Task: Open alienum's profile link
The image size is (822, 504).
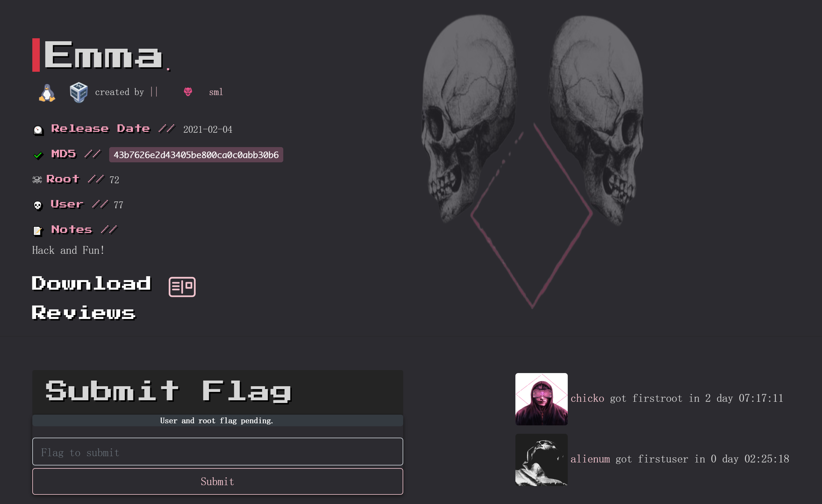Action: [x=590, y=459]
